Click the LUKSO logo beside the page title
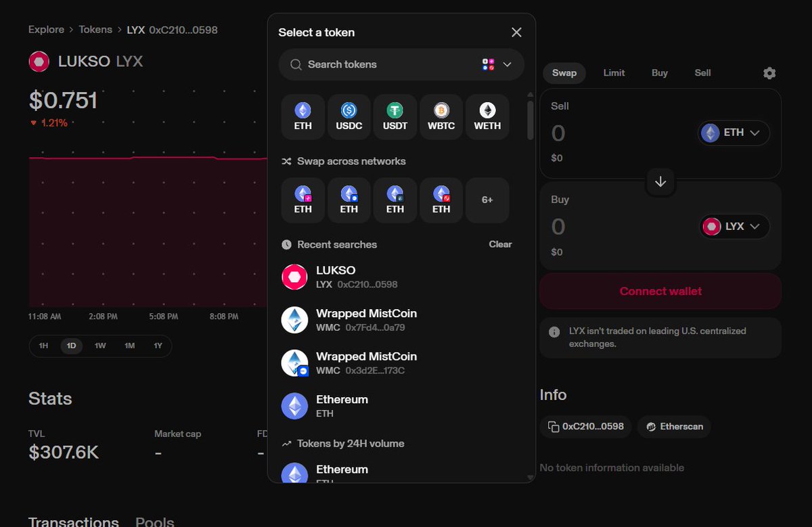The height and width of the screenshot is (527, 812). (39, 62)
